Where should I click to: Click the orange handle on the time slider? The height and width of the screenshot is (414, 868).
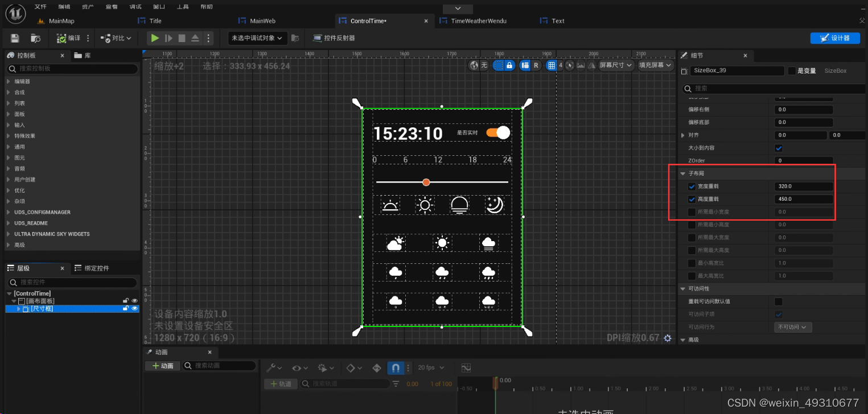pos(426,182)
